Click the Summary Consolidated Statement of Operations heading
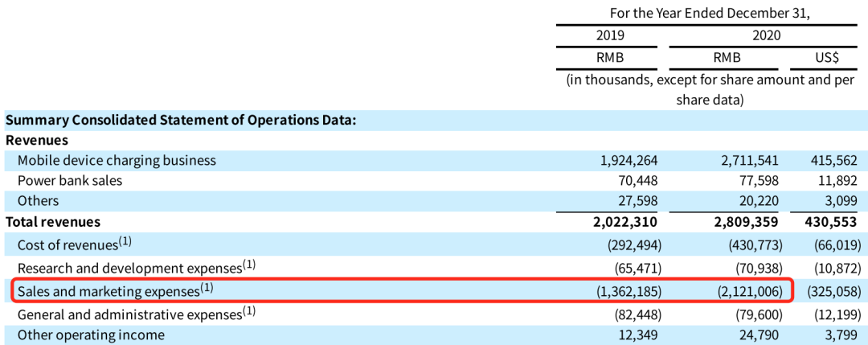The height and width of the screenshot is (345, 868). point(181,120)
